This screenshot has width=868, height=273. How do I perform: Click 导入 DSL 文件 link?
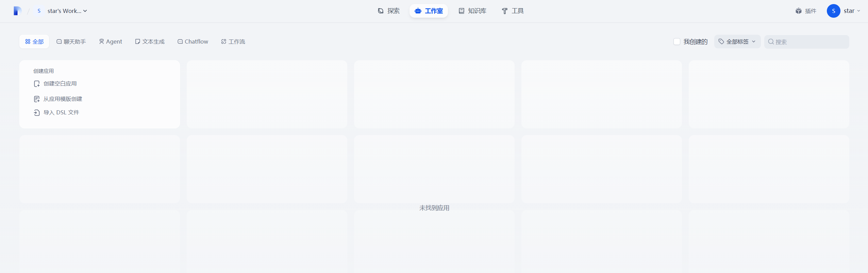click(61, 113)
